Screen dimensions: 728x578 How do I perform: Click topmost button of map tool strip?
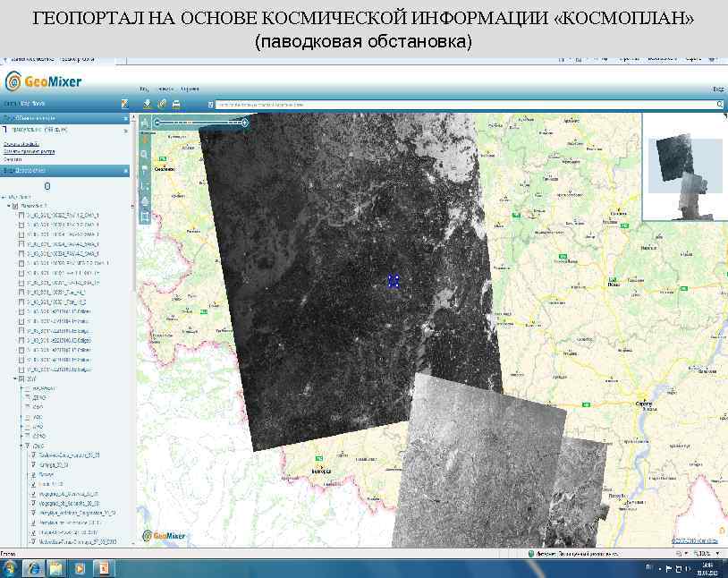click(145, 123)
